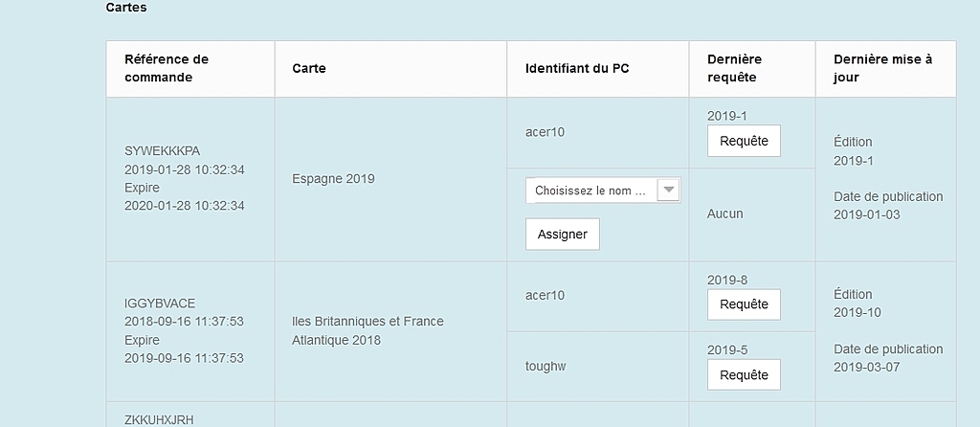Image resolution: width=980 pixels, height=427 pixels.
Task: Click Requête button next to 2019-8
Action: (x=744, y=304)
